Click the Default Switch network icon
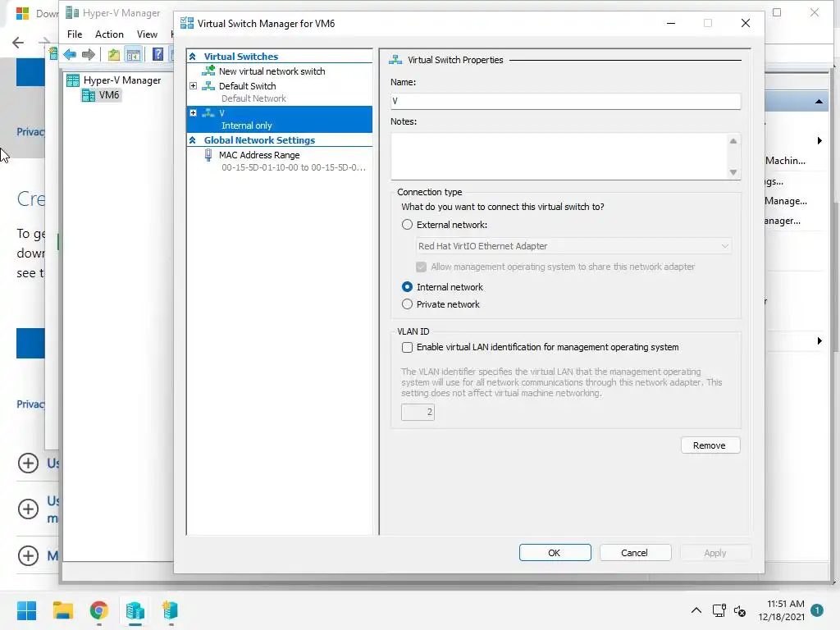840x630 pixels. pyautogui.click(x=208, y=85)
